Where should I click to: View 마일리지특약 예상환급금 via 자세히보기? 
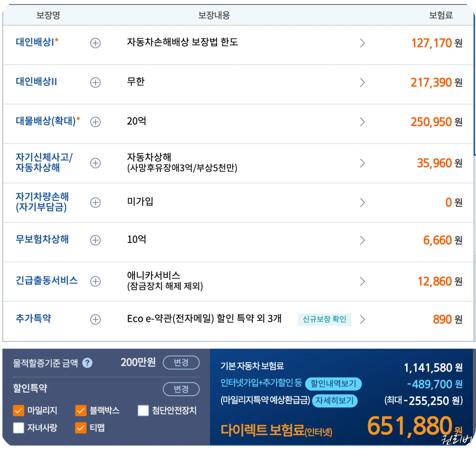point(334,401)
